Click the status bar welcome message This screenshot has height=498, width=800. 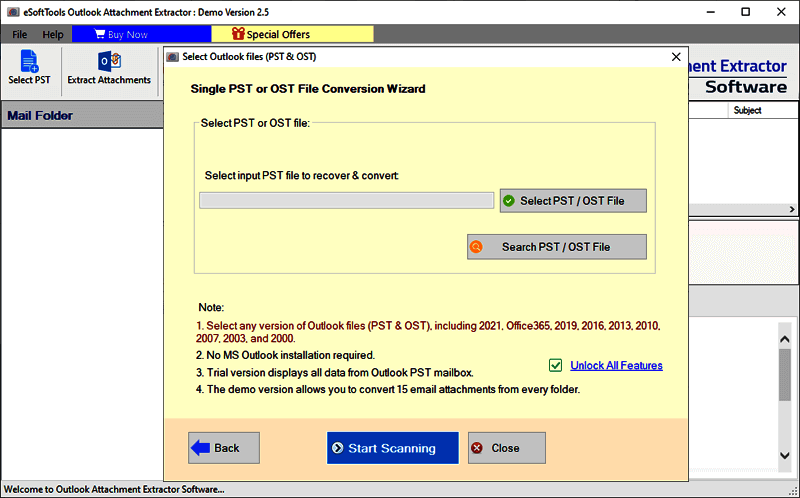tap(114, 489)
